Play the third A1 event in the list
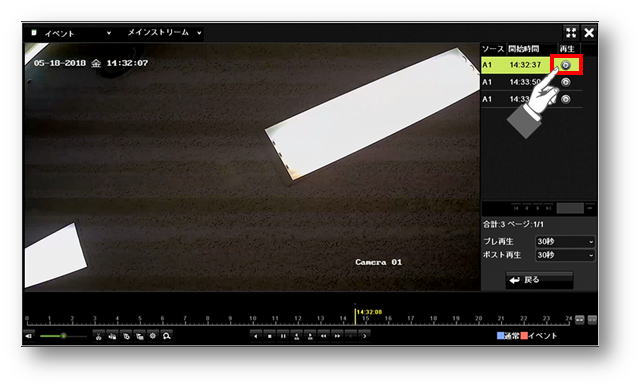 pos(566,99)
